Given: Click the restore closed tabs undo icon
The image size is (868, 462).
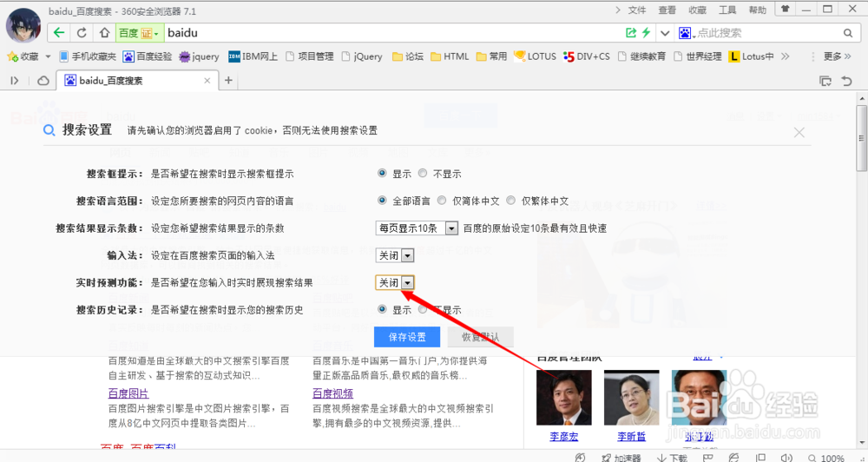Looking at the screenshot, I should tap(846, 81).
